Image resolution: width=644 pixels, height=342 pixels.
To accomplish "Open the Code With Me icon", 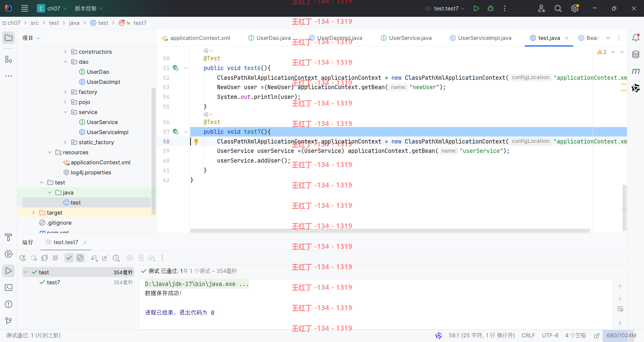I will [x=541, y=8].
